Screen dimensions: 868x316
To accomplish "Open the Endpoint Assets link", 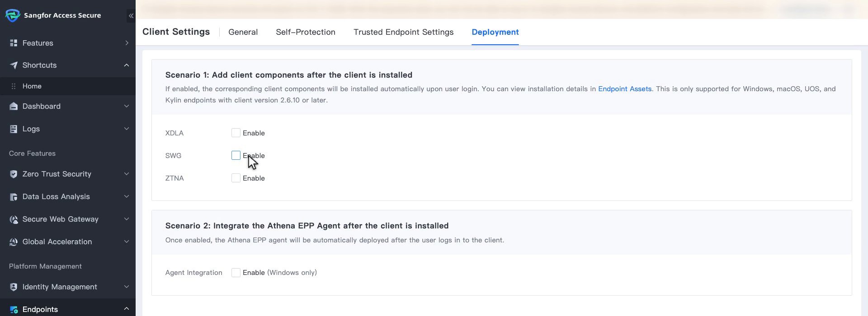I will (x=625, y=89).
